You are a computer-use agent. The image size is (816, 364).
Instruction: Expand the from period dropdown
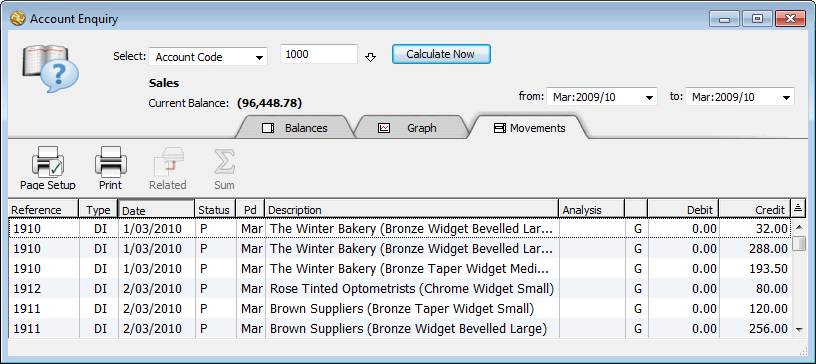602,97
